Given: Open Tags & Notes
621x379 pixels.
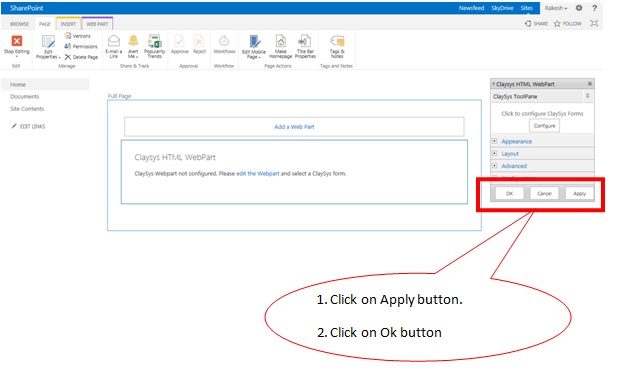Looking at the screenshot, I should click(x=337, y=46).
